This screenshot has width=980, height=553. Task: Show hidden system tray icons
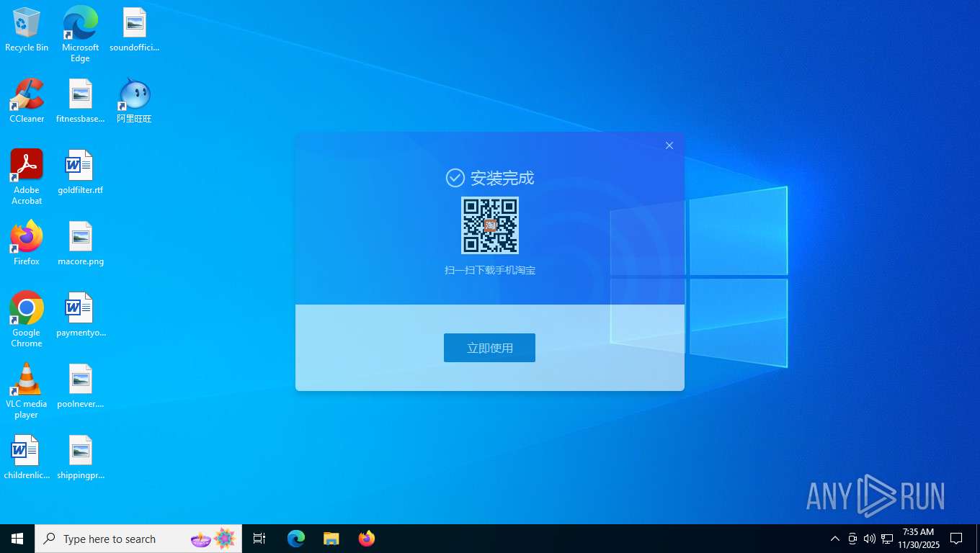(835, 539)
